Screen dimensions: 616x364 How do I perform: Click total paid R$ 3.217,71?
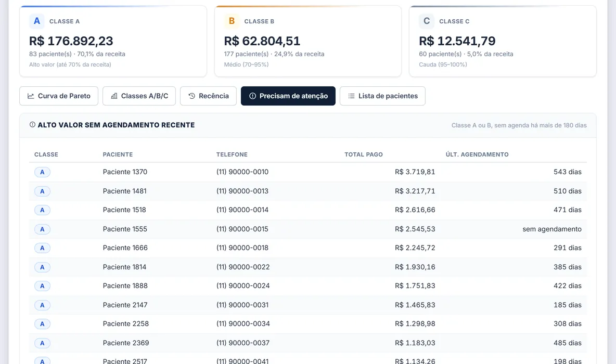tap(415, 191)
